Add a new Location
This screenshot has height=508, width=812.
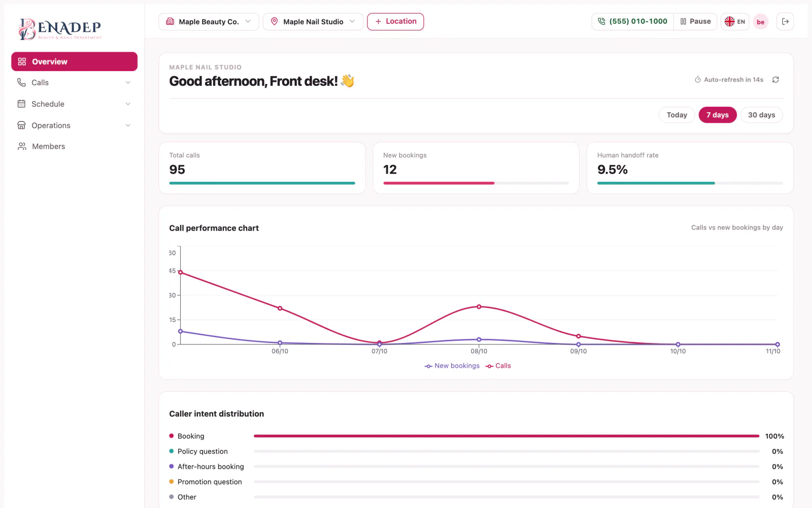[x=395, y=21]
